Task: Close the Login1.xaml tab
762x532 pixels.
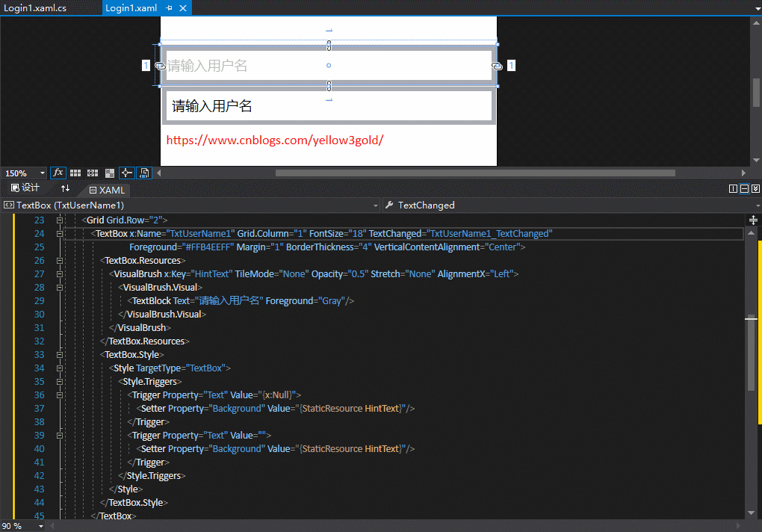Action: 183,7
